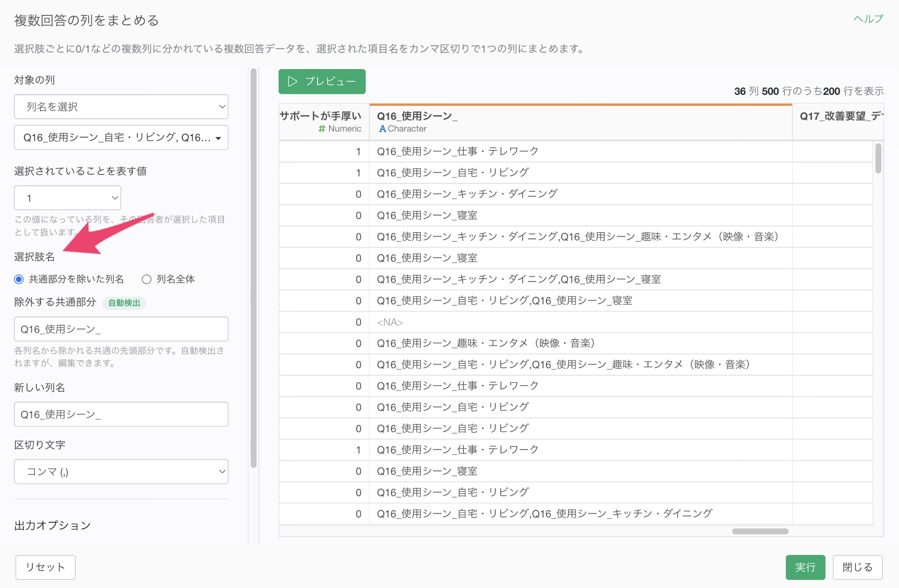Click the 実行 button

[805, 567]
